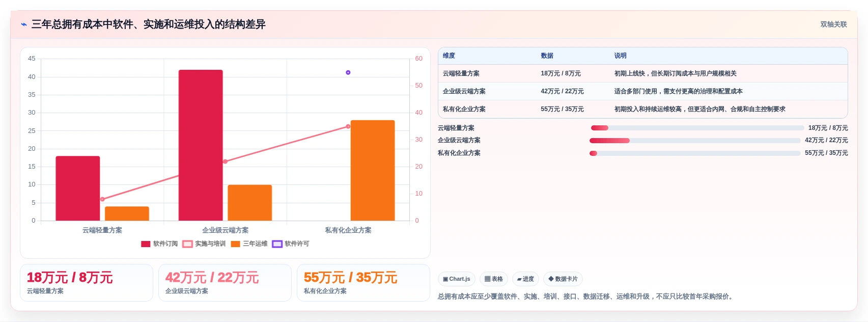Click the red 软件订阅 bar for 企业级云端方案
Screen dimensions: 868x322
coord(201,145)
